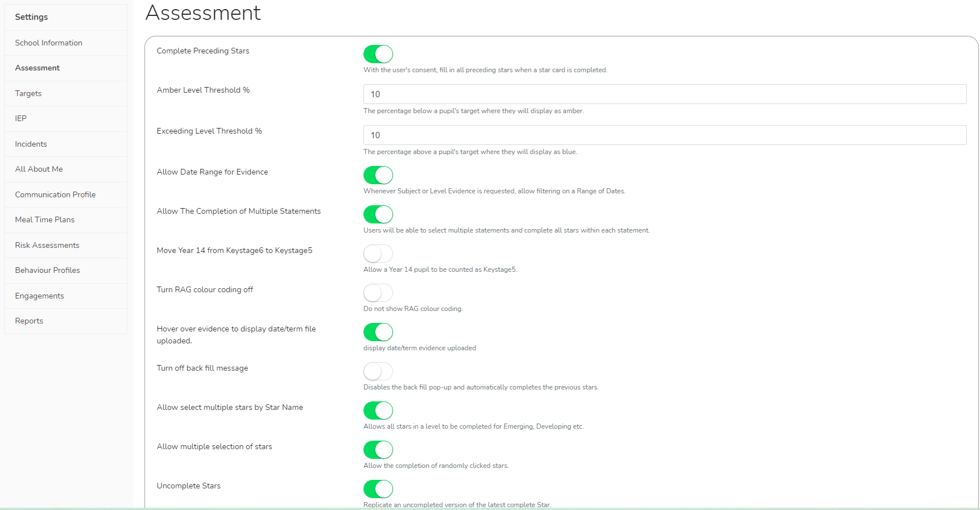The height and width of the screenshot is (510, 980).
Task: Click 'Allow multiple selection of stars' label
Action: pos(214,447)
